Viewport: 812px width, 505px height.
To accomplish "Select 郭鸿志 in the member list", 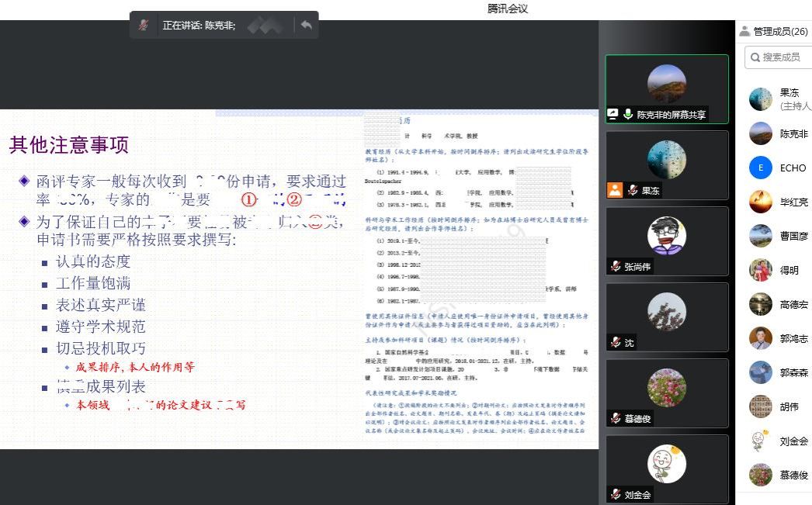I will tap(793, 338).
